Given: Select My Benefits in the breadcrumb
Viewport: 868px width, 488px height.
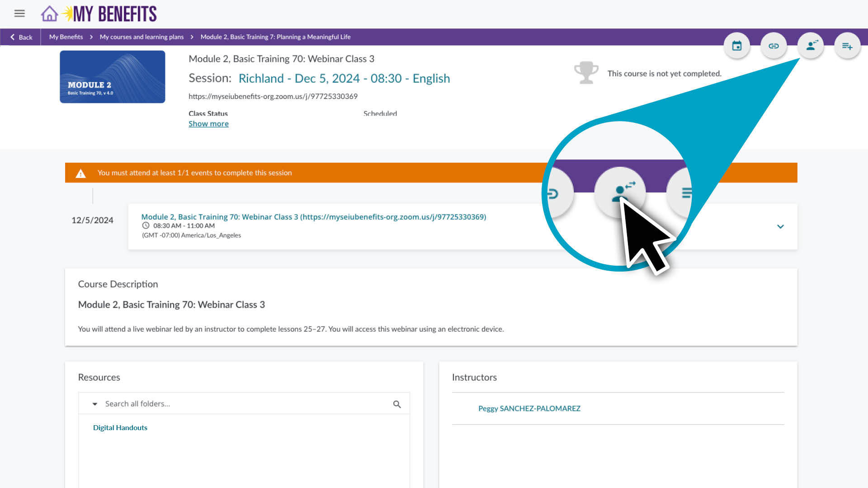Looking at the screenshot, I should (66, 37).
